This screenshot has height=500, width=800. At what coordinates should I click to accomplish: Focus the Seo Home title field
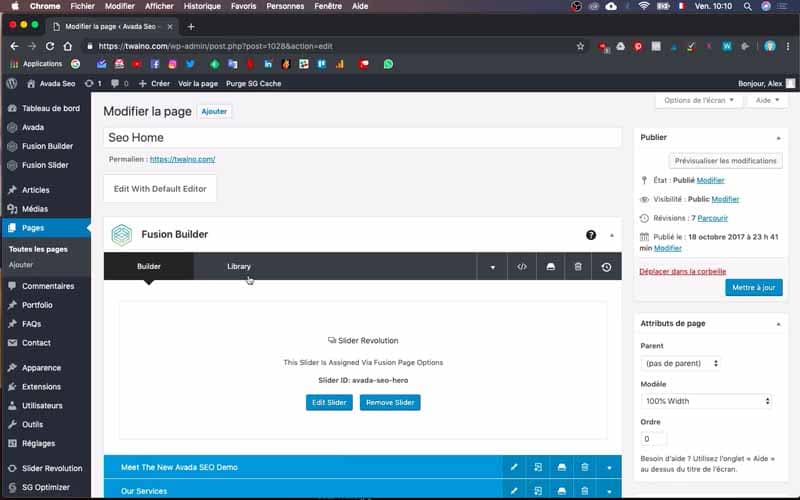click(362, 138)
